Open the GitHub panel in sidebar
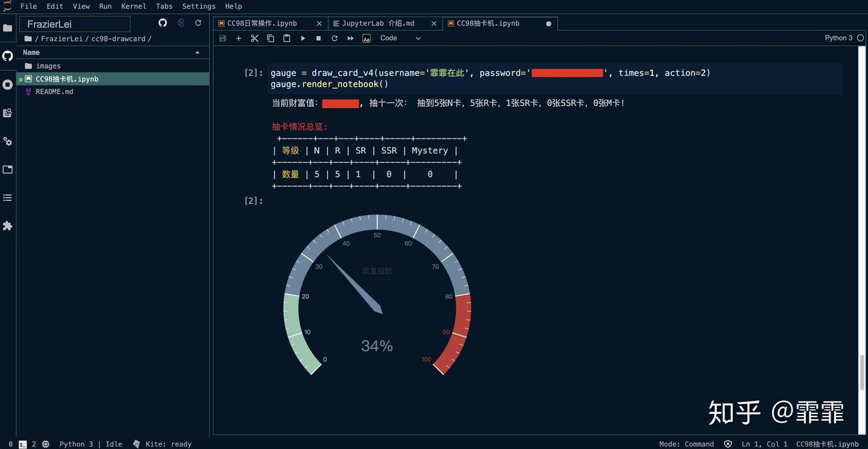This screenshot has height=449, width=868. coord(8,55)
